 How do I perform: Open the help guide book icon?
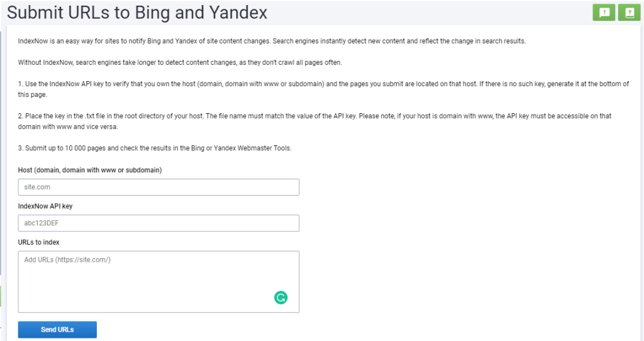(x=628, y=13)
